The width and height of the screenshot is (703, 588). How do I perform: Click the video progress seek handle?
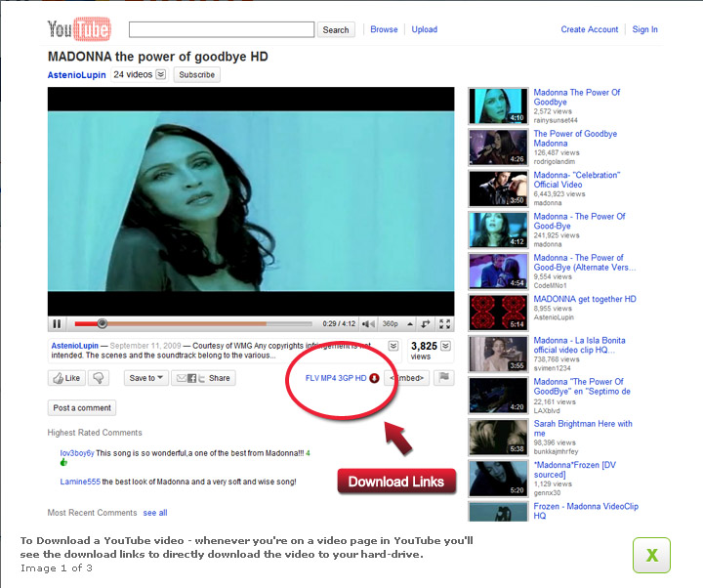tap(103, 323)
